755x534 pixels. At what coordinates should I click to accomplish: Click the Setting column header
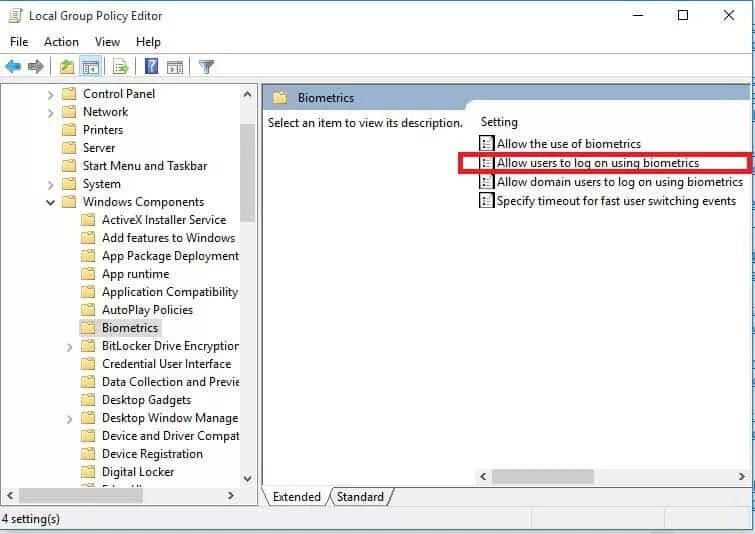[499, 122]
